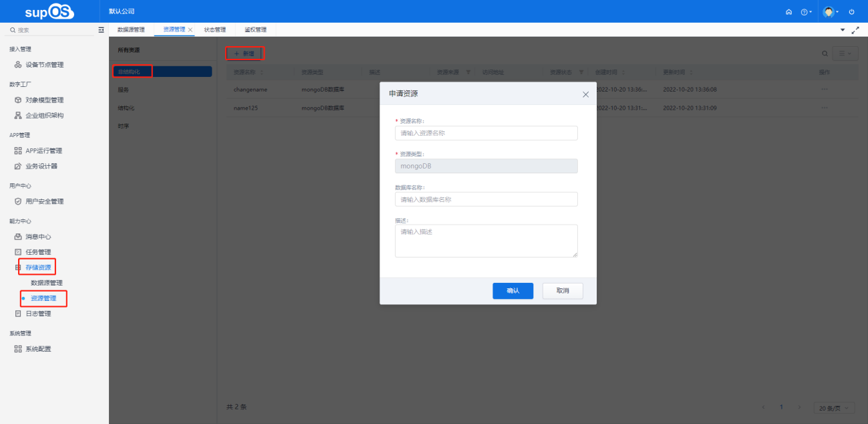Click the home icon in the header

tap(788, 12)
